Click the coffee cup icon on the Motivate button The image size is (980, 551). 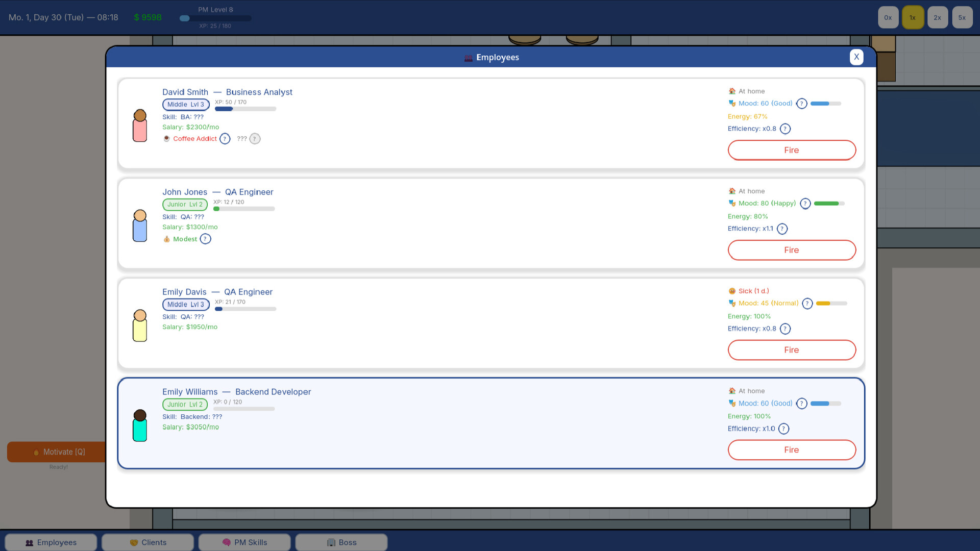pos(36,452)
